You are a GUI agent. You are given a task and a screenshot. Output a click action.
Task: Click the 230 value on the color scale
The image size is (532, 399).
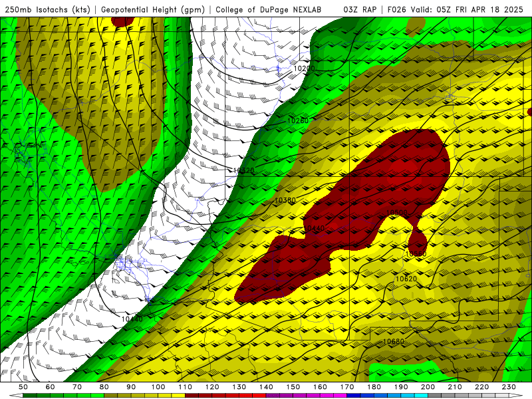click(509, 387)
